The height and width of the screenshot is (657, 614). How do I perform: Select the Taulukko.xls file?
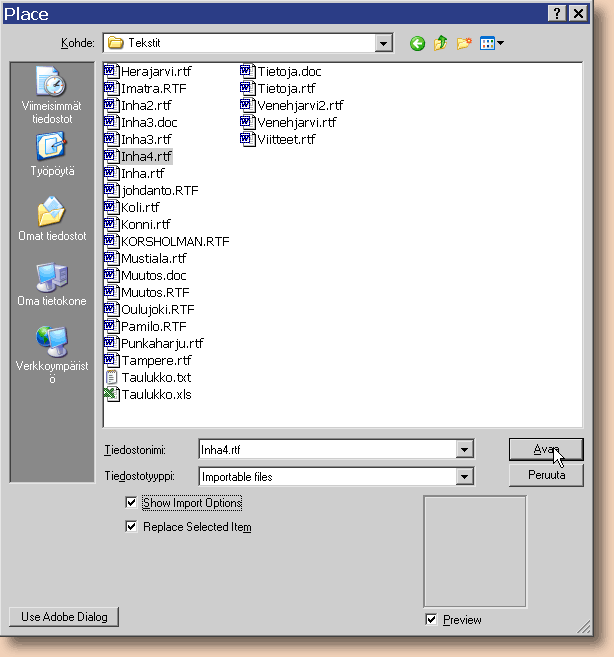[155, 394]
